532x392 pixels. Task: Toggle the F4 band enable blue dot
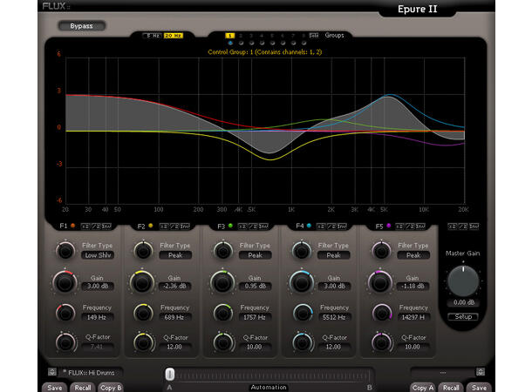point(309,226)
